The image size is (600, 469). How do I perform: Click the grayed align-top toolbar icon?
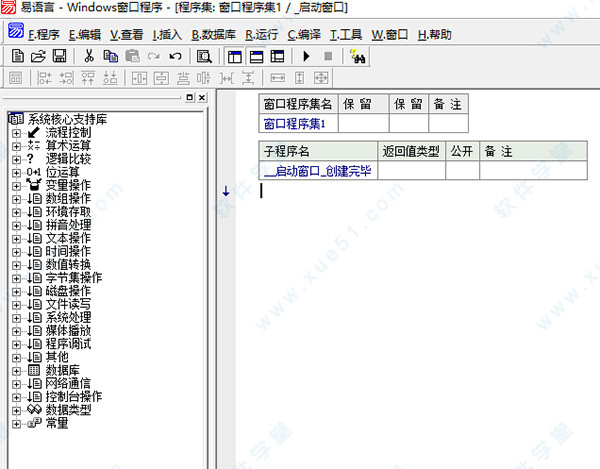[88, 78]
